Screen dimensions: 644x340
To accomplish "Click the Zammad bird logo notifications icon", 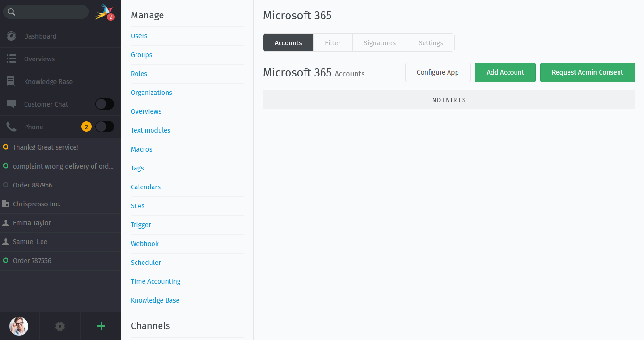I will click(104, 12).
